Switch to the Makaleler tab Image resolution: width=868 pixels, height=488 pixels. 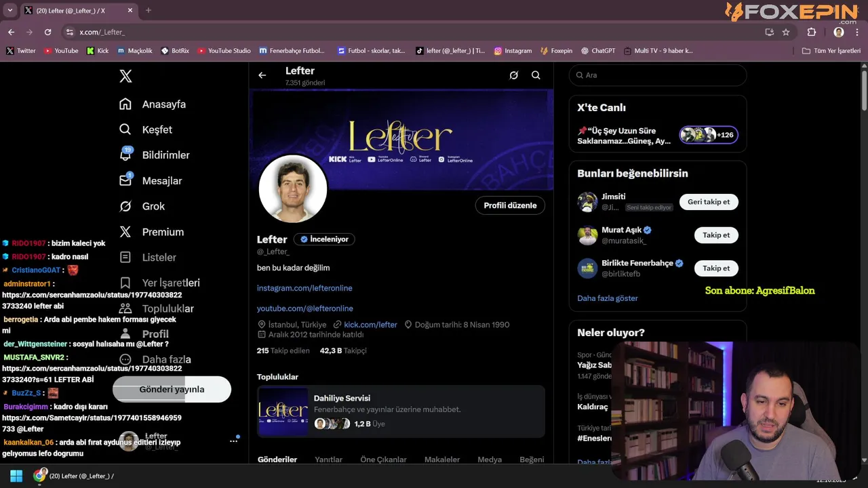442,460
